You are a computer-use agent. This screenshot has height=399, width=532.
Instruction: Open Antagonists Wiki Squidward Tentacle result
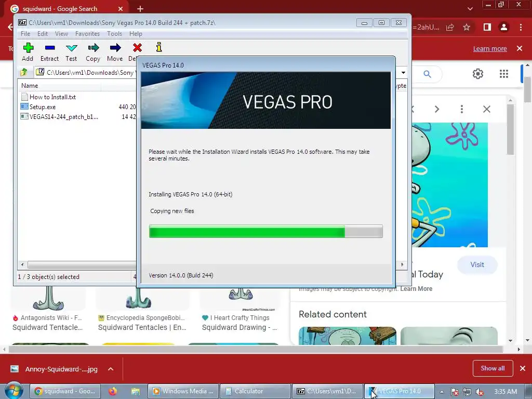47,327
